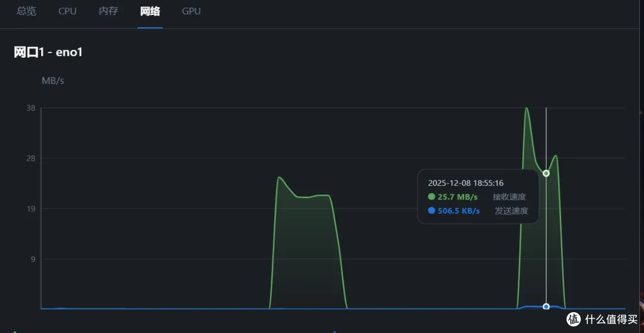Click the green dot beside 25.7 MB/s
The height and width of the screenshot is (333, 644).
(431, 197)
